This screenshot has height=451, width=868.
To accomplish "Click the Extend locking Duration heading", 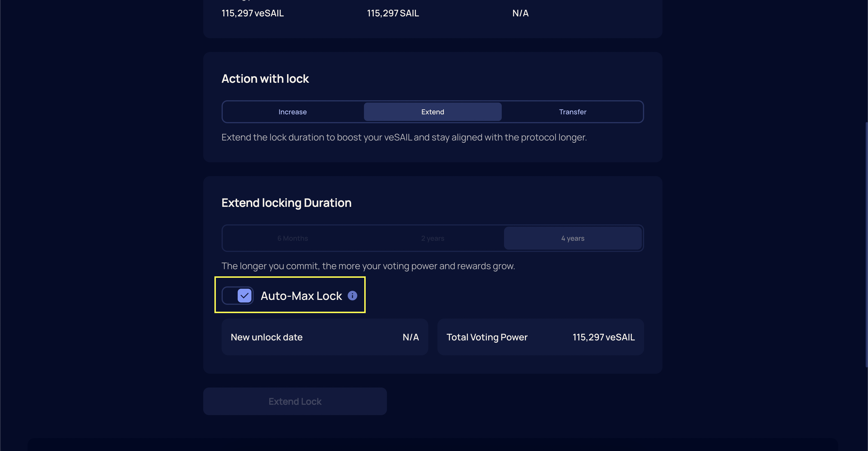I will click(286, 203).
